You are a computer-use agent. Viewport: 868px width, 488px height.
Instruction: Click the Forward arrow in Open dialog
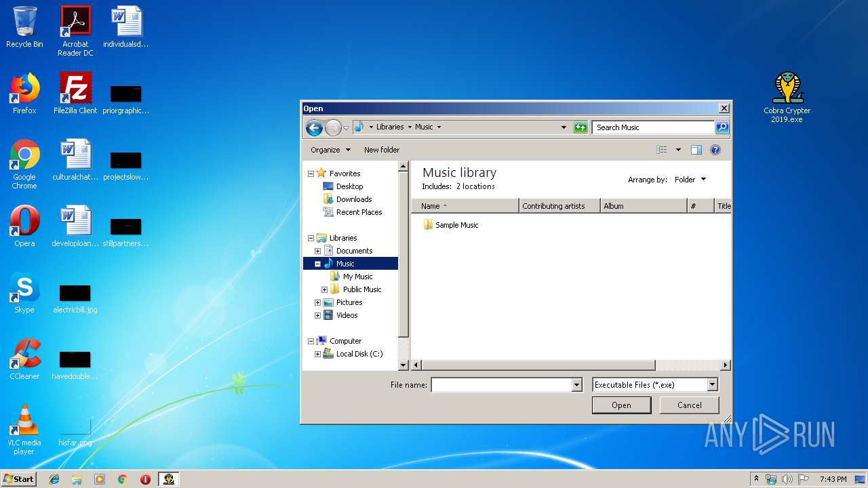click(x=333, y=127)
